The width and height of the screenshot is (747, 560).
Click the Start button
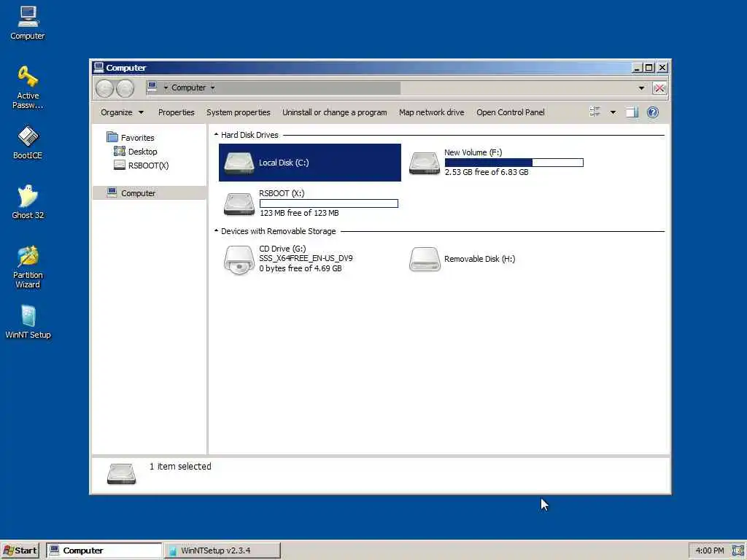(20, 551)
